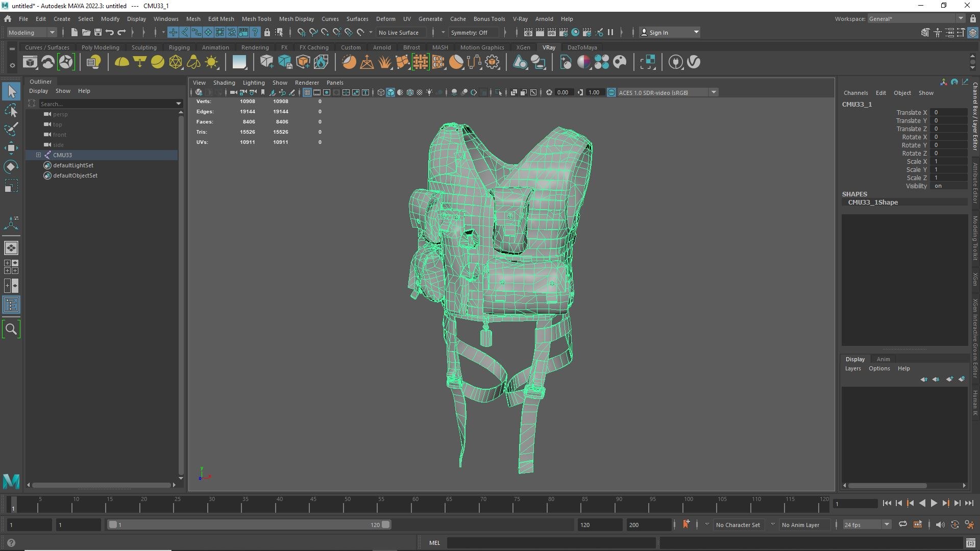The image size is (980, 551).
Task: Click the Outliner horizontal scrollbar
Action: (102, 485)
